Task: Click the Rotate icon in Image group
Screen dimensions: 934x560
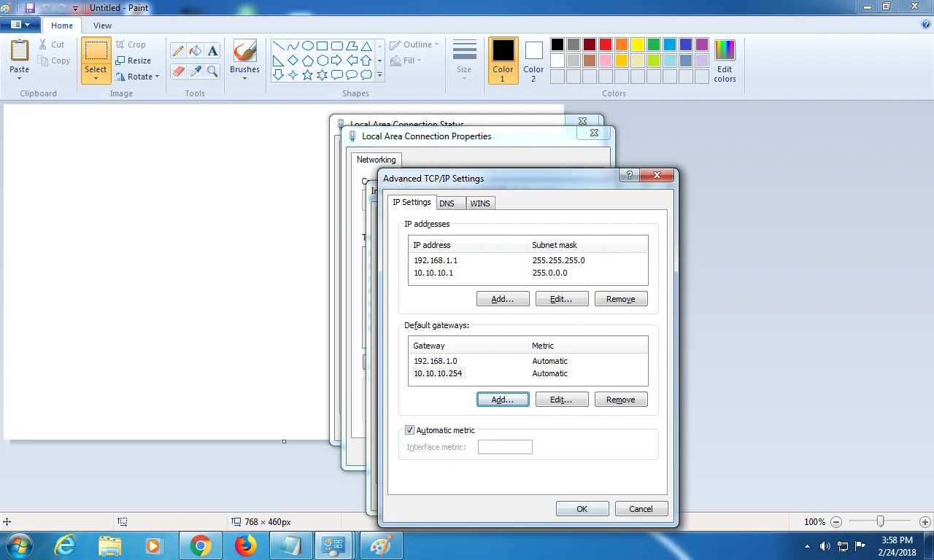Action: [x=121, y=77]
